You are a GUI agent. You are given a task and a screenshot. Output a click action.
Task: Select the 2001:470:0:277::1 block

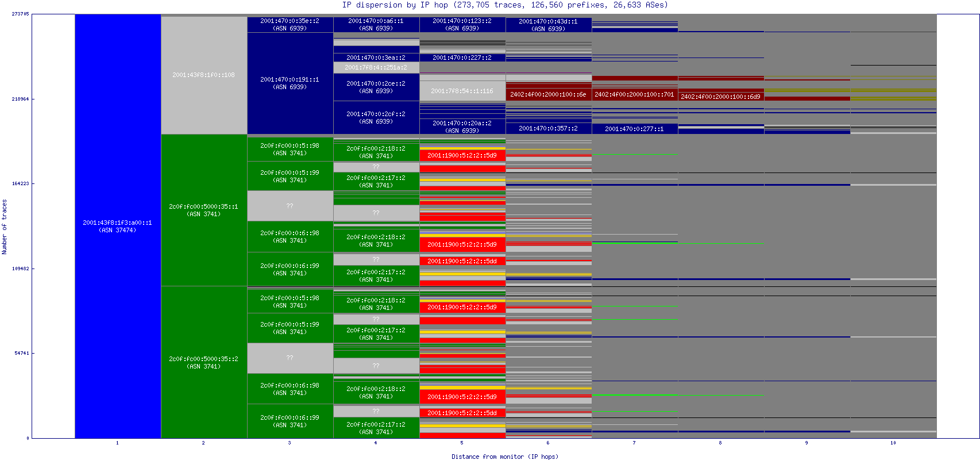coord(635,129)
